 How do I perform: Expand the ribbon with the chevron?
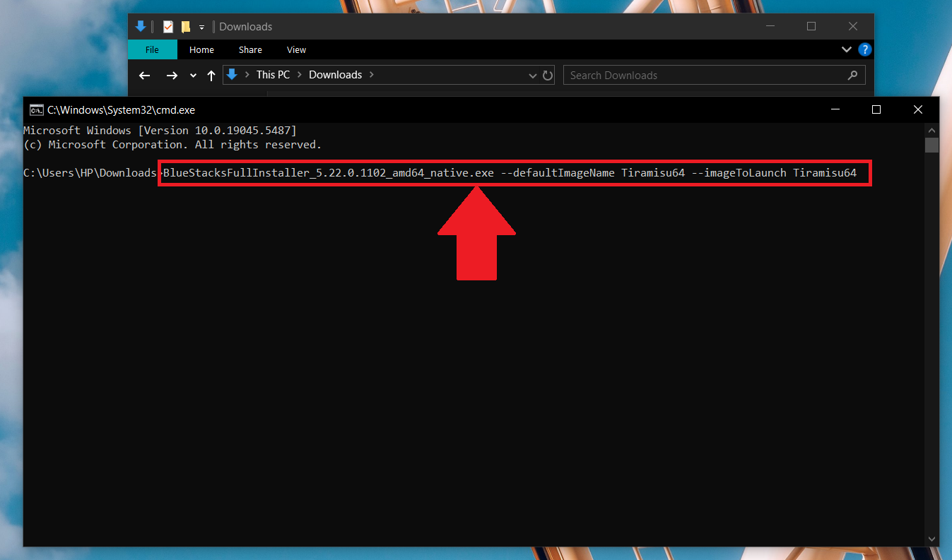pos(847,49)
